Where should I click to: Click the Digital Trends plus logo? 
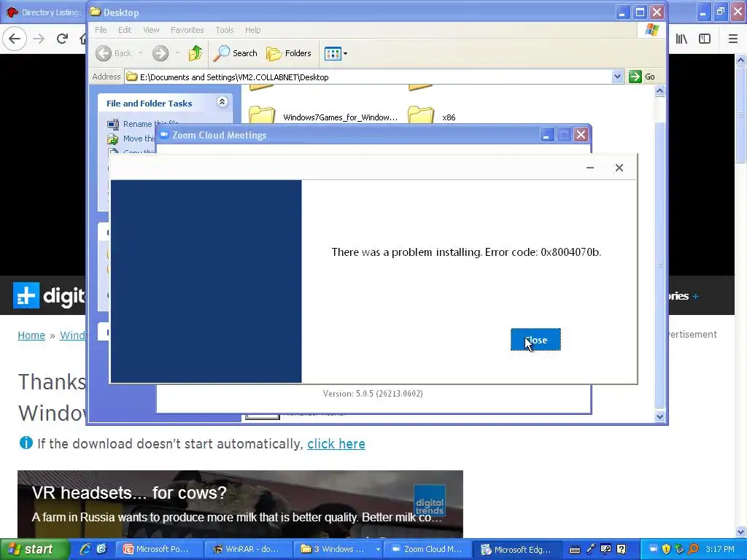26,295
